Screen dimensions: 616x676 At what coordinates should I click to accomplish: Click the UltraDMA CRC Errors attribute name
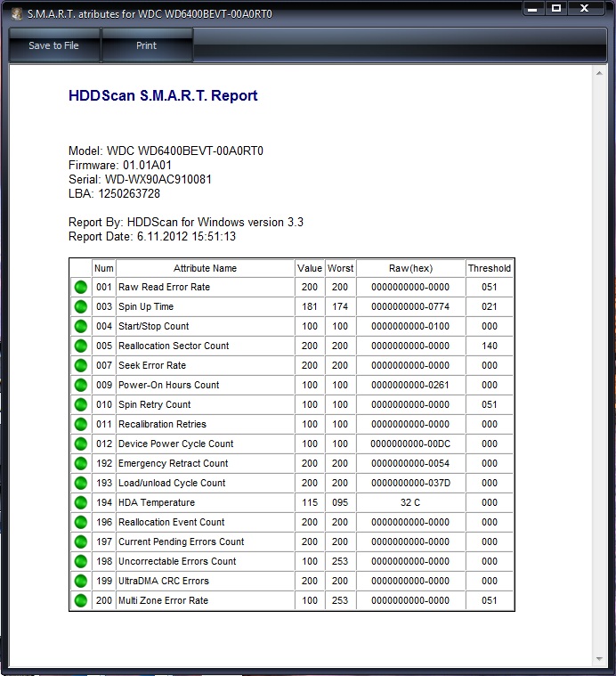coord(164,582)
